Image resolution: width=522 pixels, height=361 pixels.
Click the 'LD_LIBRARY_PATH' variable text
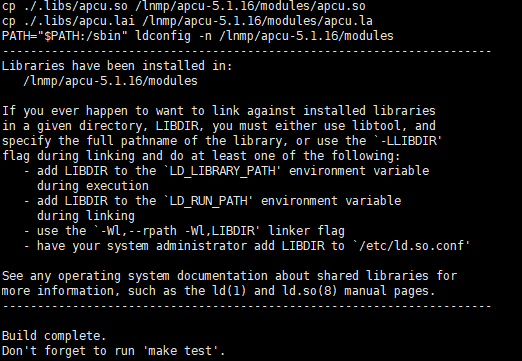coord(223,171)
